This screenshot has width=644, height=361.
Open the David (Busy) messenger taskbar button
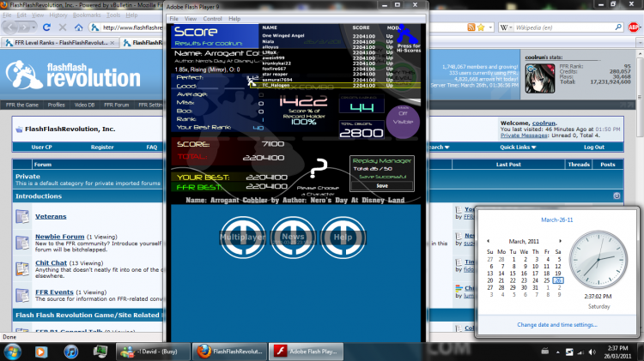click(x=154, y=352)
